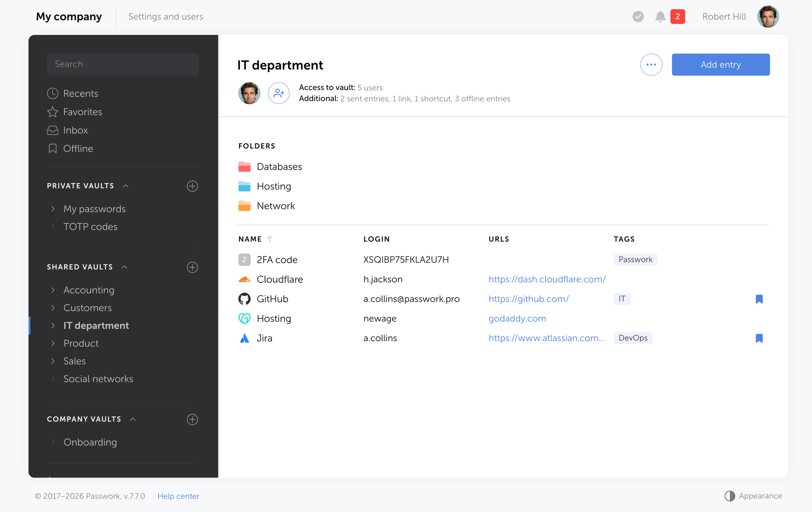Select the Onboarding company vault
Screen dimensions: 812x512
click(90, 442)
